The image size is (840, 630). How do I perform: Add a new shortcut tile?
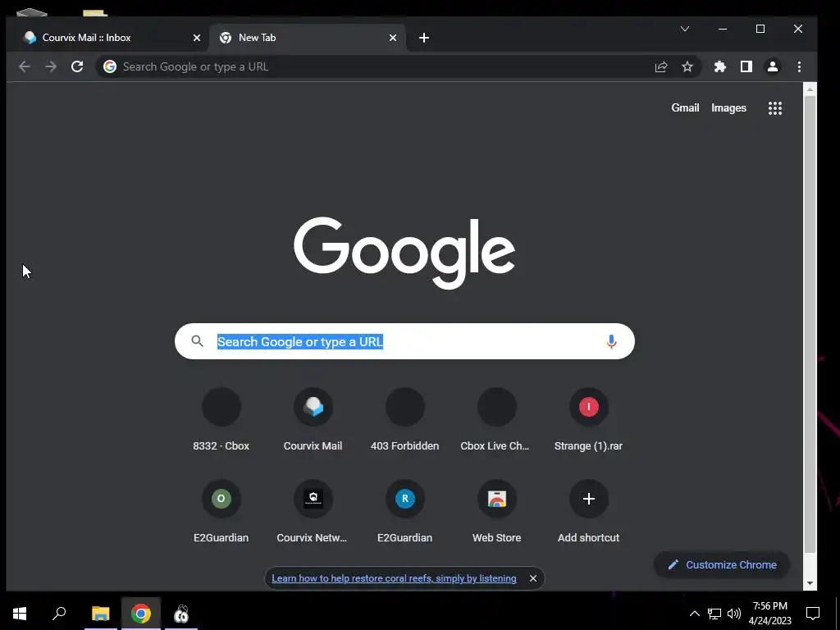[589, 512]
